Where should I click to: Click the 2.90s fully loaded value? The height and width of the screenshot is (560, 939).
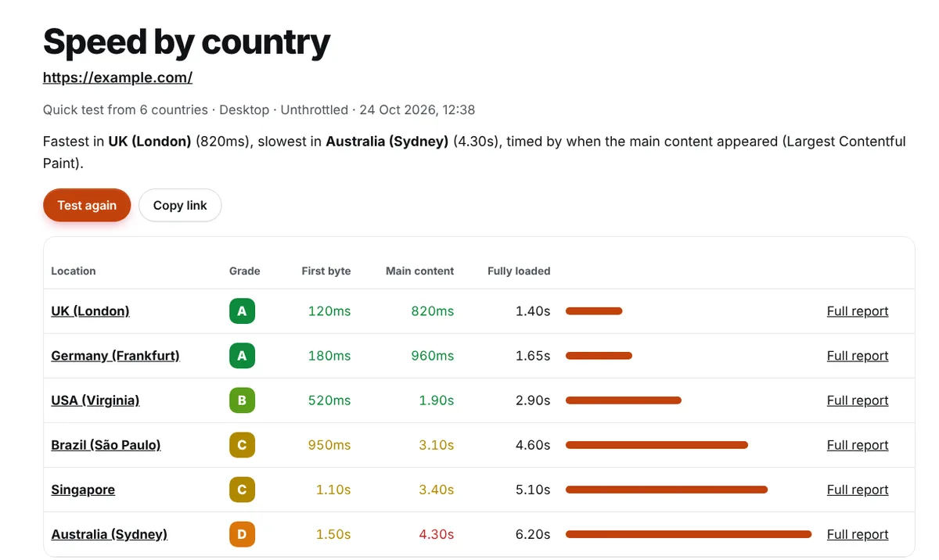tap(533, 400)
